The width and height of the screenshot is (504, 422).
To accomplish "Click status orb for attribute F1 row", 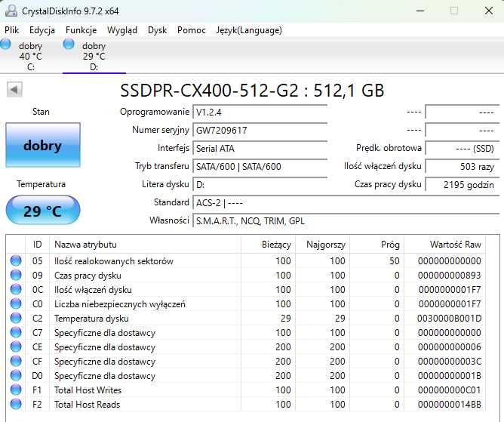I will [16, 390].
